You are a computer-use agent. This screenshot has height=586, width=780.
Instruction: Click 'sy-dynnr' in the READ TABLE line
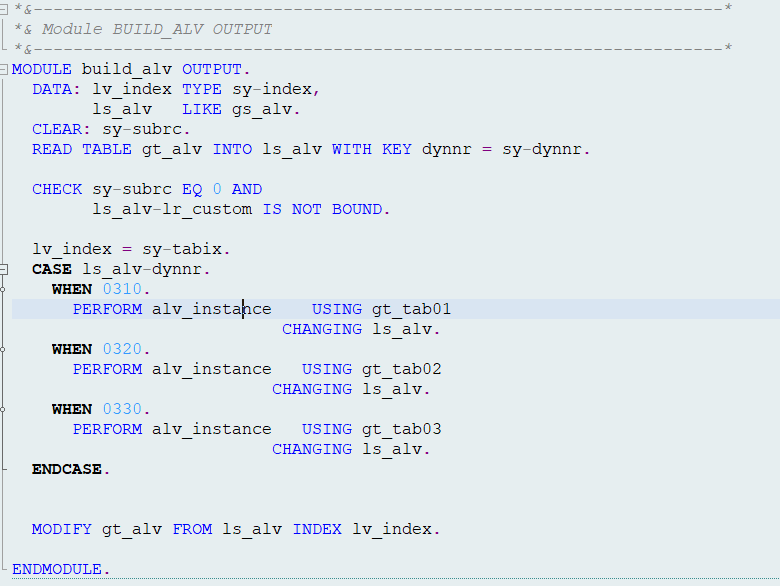tap(542, 149)
